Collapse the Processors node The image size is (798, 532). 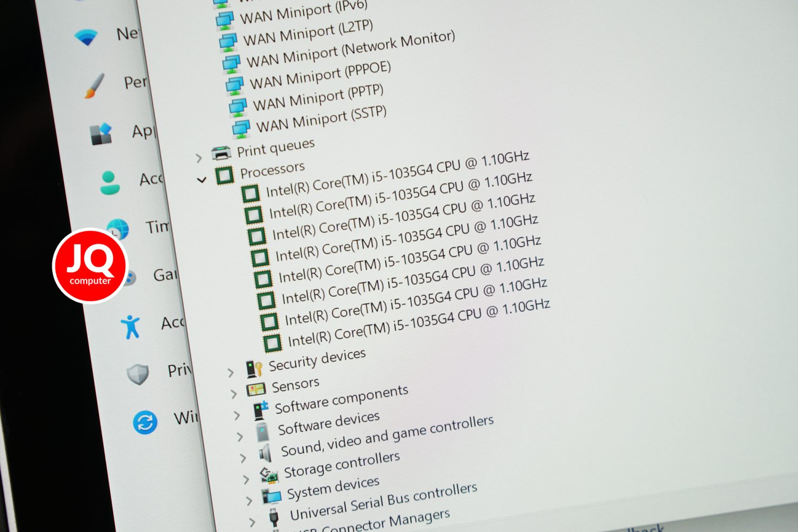point(202,180)
